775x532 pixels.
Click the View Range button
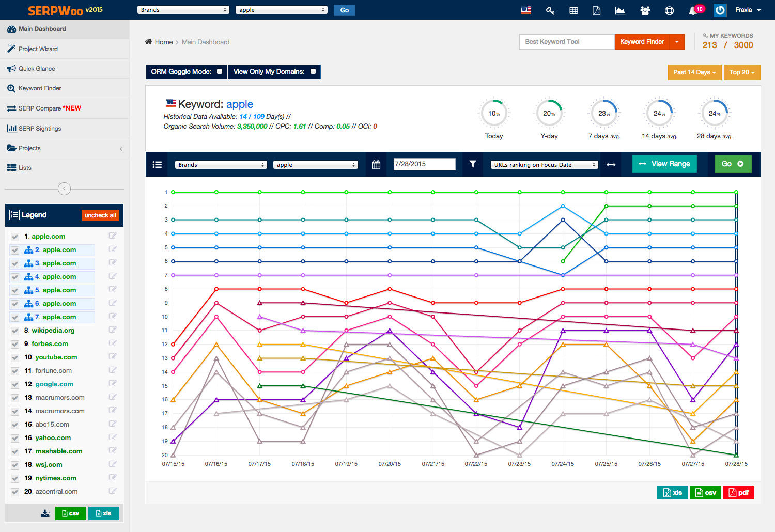[664, 164]
